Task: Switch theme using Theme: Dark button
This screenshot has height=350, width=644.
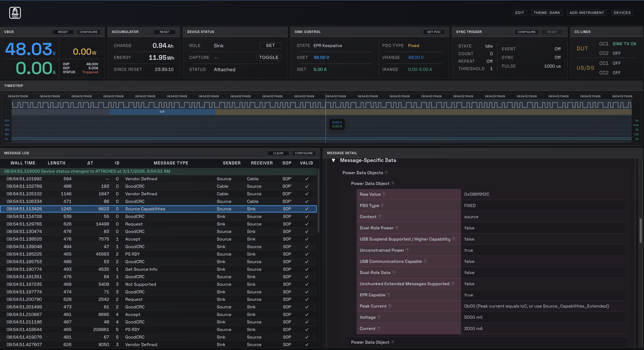Action: pyautogui.click(x=547, y=13)
